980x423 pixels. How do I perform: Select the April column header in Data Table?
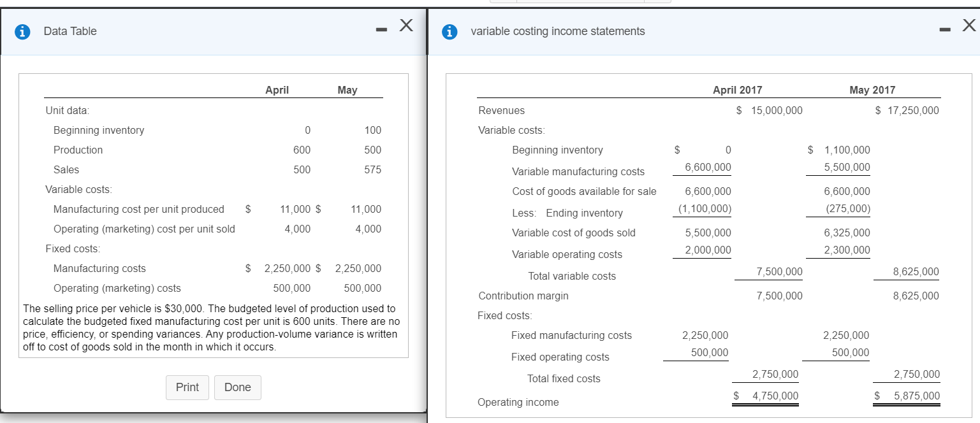pos(277,90)
